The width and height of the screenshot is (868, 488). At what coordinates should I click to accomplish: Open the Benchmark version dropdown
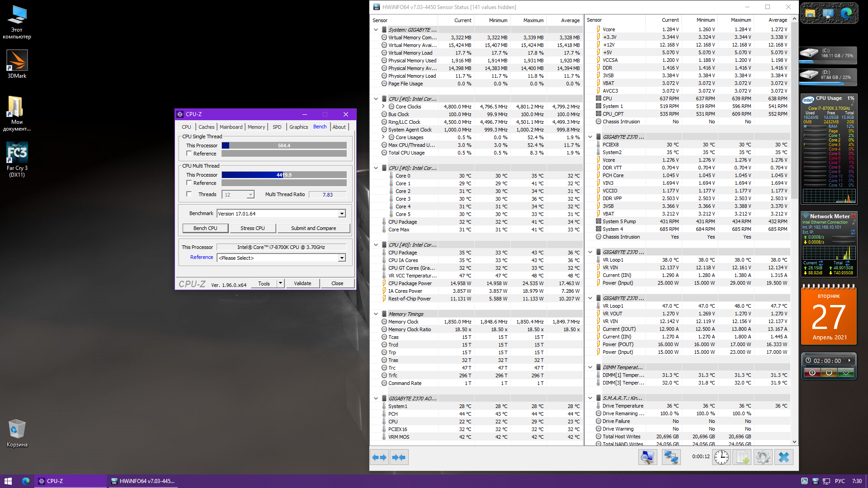[342, 214]
